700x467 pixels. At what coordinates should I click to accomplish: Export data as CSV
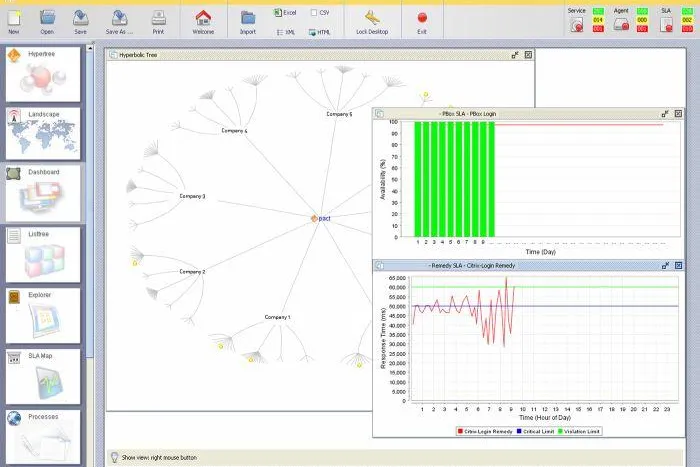click(x=320, y=13)
